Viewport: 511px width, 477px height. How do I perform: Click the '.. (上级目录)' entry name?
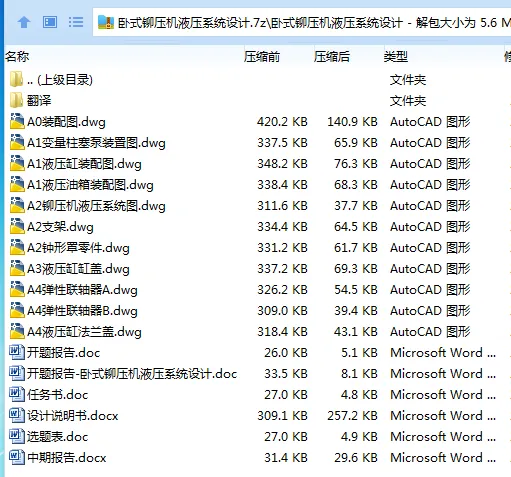pos(60,80)
